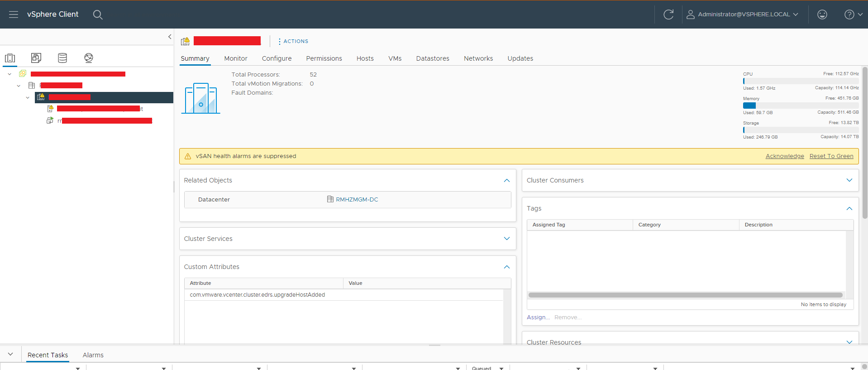868x370 pixels.
Task: Open the Datastores tab
Action: click(433, 58)
